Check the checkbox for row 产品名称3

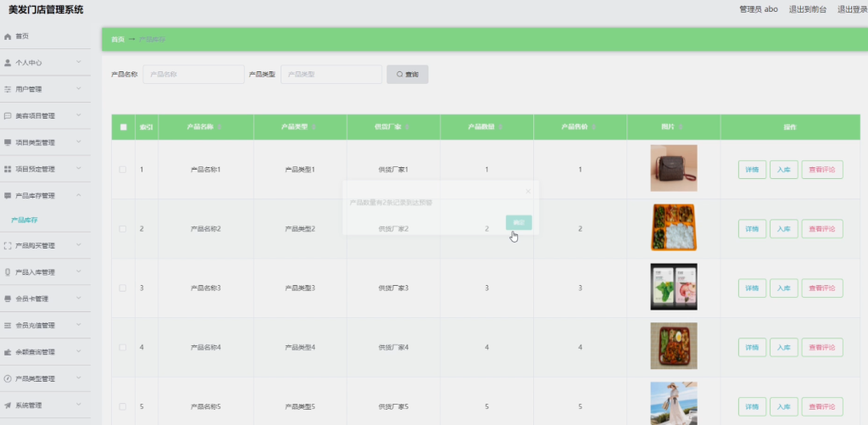[x=123, y=288]
